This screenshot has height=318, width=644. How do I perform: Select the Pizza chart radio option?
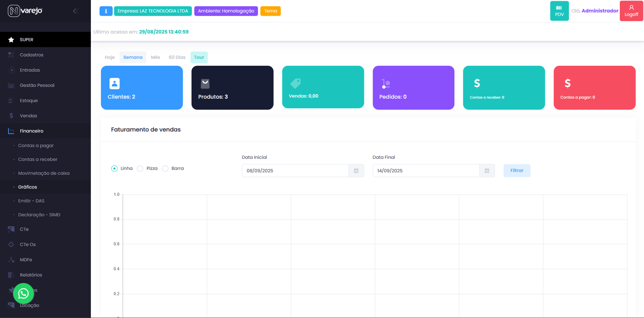point(140,169)
